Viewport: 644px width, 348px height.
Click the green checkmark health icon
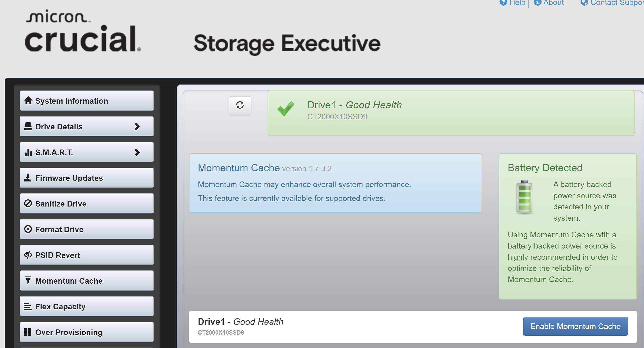point(286,108)
